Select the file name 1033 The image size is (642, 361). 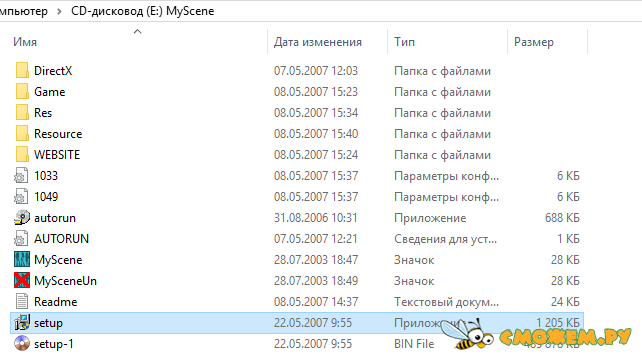click(x=46, y=176)
